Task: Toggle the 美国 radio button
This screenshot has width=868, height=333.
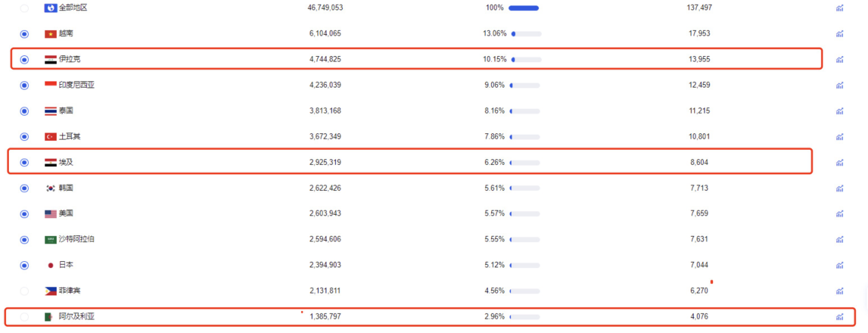Action: click(25, 213)
